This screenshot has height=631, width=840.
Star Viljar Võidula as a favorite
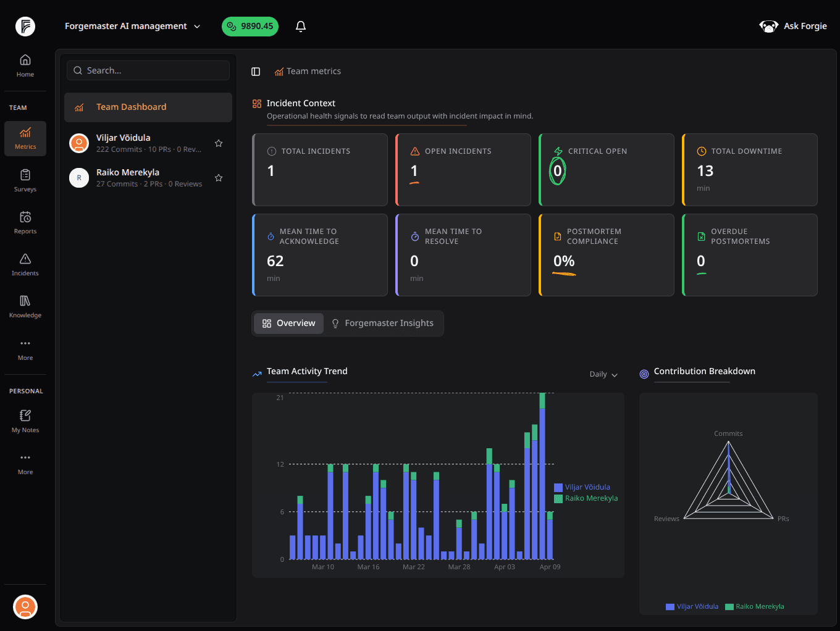pyautogui.click(x=219, y=143)
